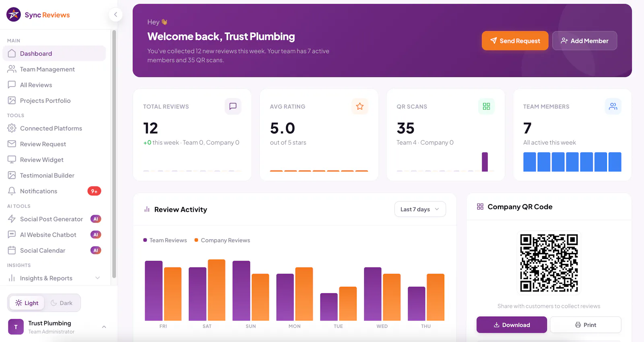The image size is (644, 342).
Task: Open Testimonial Builder page
Action: pyautogui.click(x=54, y=175)
